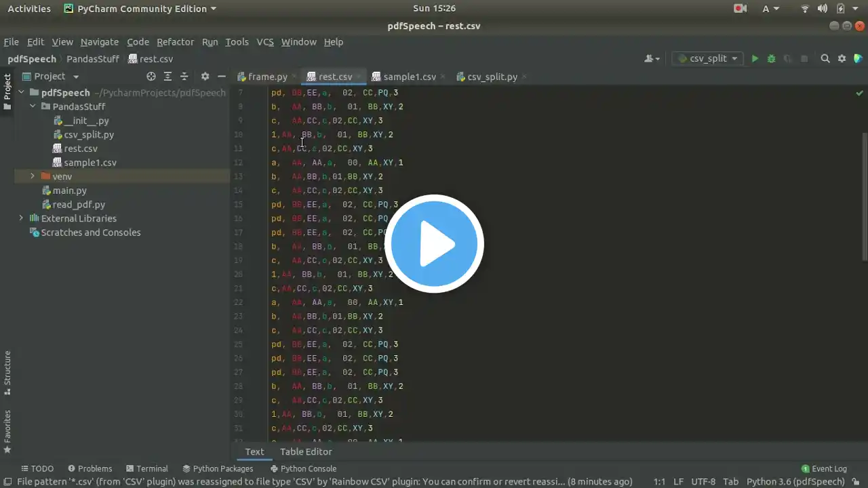Open the user account dropdown in toolbar
868x488 pixels.
652,59
